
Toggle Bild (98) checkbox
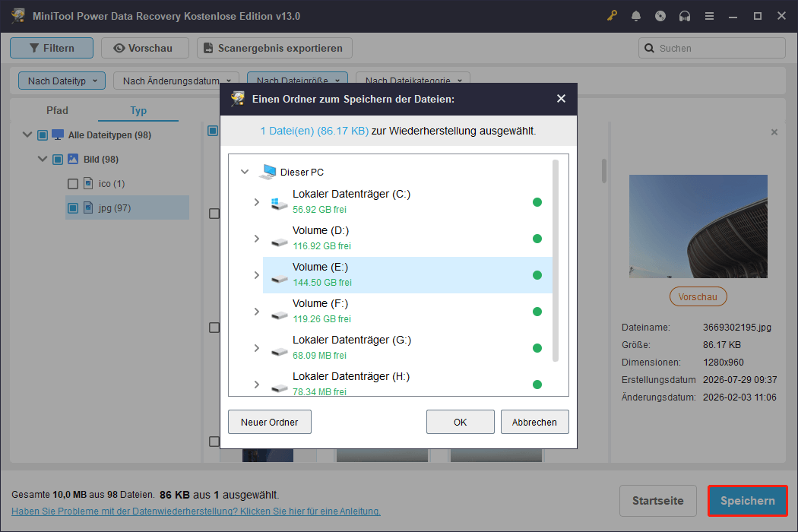[x=58, y=160]
